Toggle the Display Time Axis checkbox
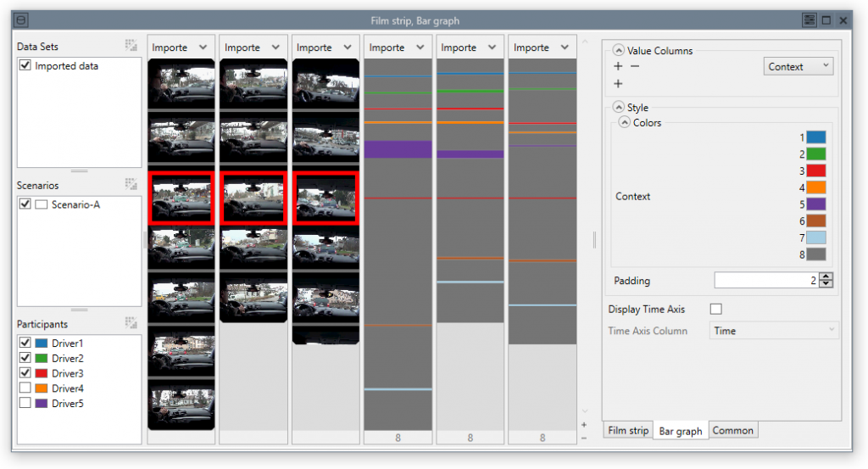 coord(715,310)
